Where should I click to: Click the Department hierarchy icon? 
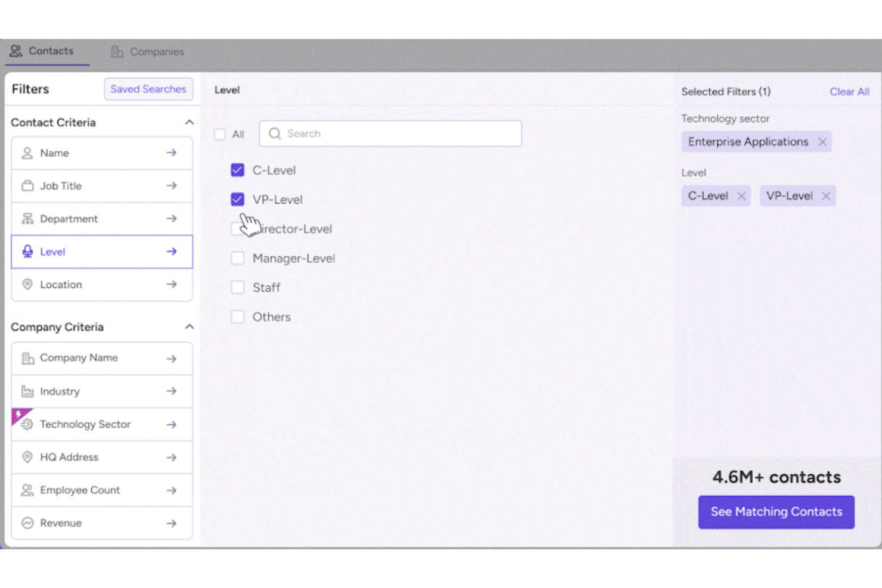(x=27, y=219)
